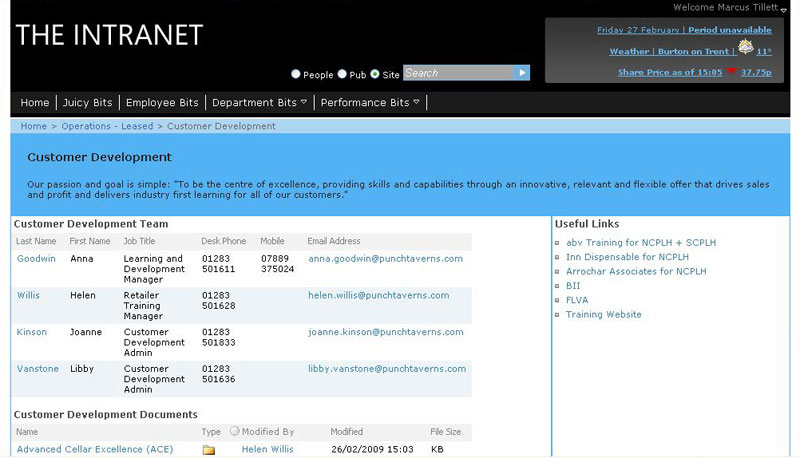Open the Juicy Bits menu item
Image resolution: width=800 pixels, height=458 pixels.
[88, 103]
